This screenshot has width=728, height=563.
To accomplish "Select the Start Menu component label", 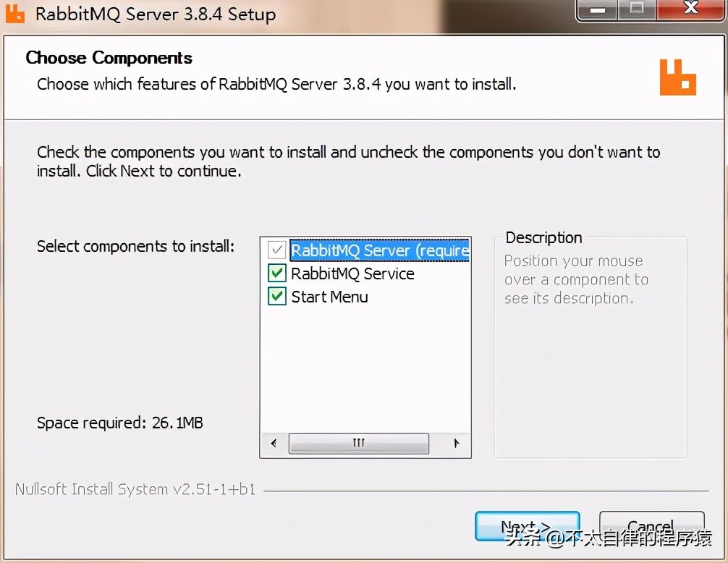I will 330,297.
